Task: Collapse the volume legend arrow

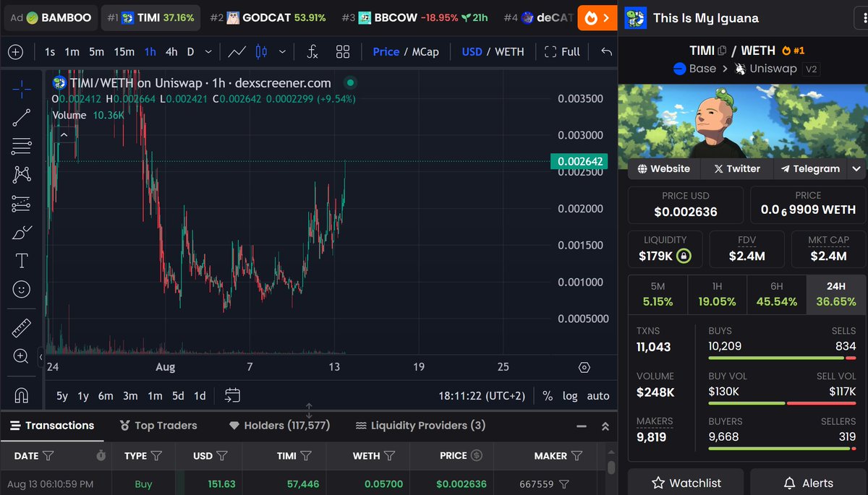Action: coord(64,134)
